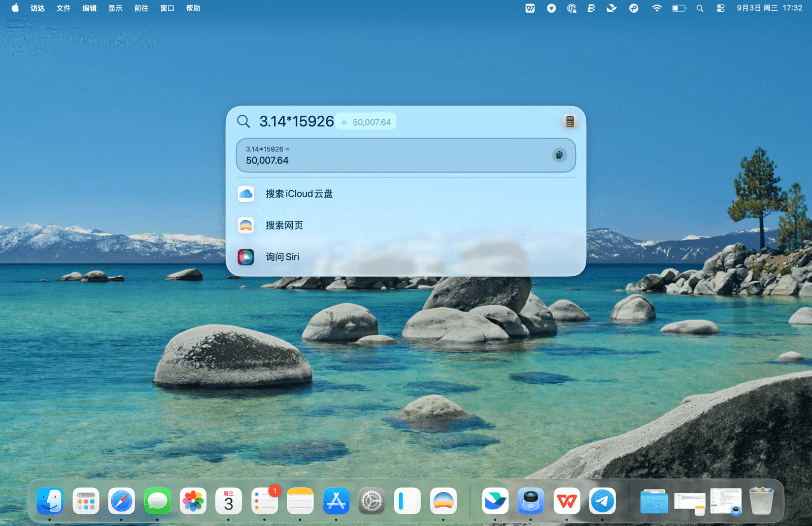Screen dimensions: 812x526
Task: Click the date and time in the menu bar
Action: pos(769,8)
